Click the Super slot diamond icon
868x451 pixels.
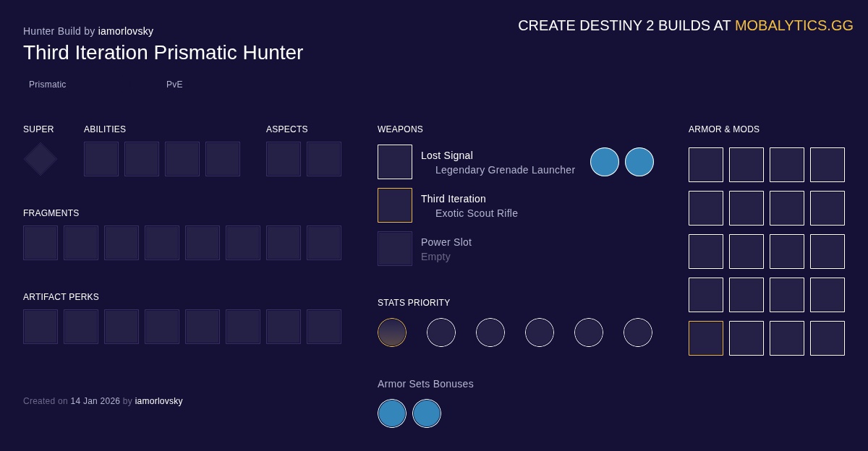point(40,159)
